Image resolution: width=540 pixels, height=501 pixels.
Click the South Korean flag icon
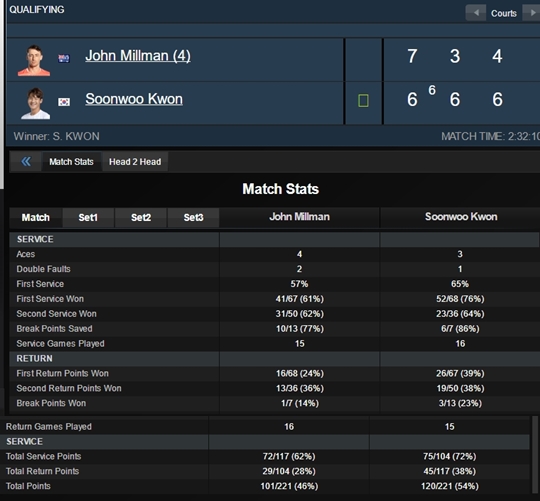64,102
